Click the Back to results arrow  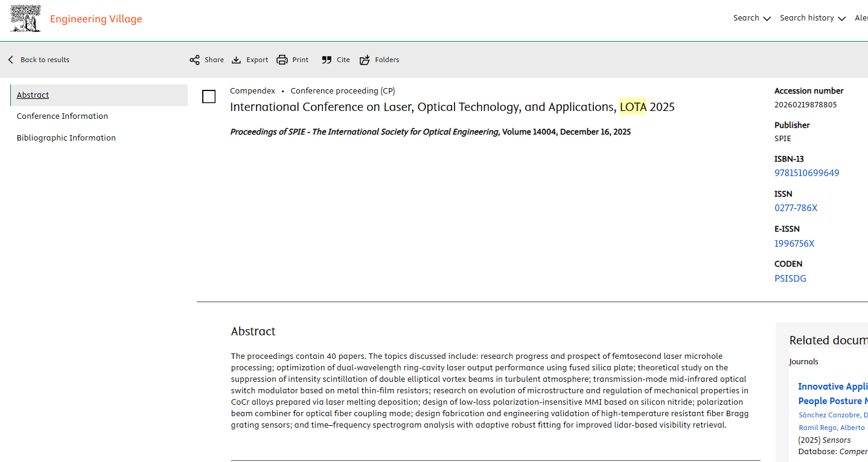(x=11, y=60)
